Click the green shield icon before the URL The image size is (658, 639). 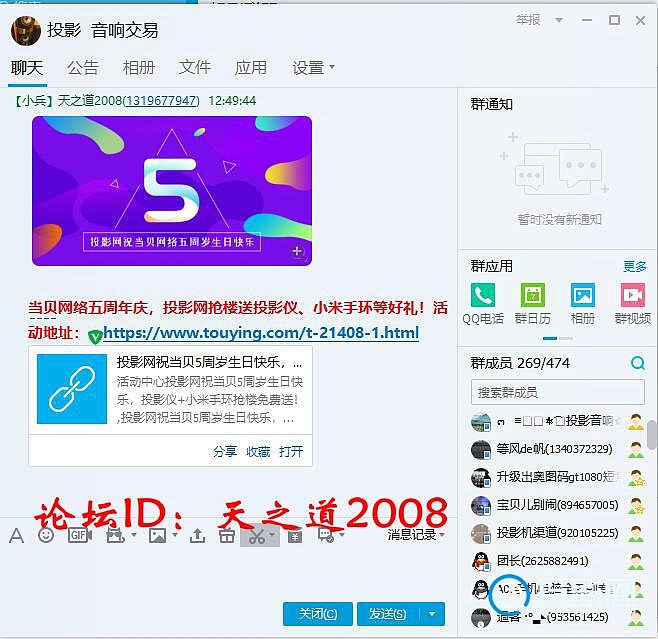click(95, 336)
